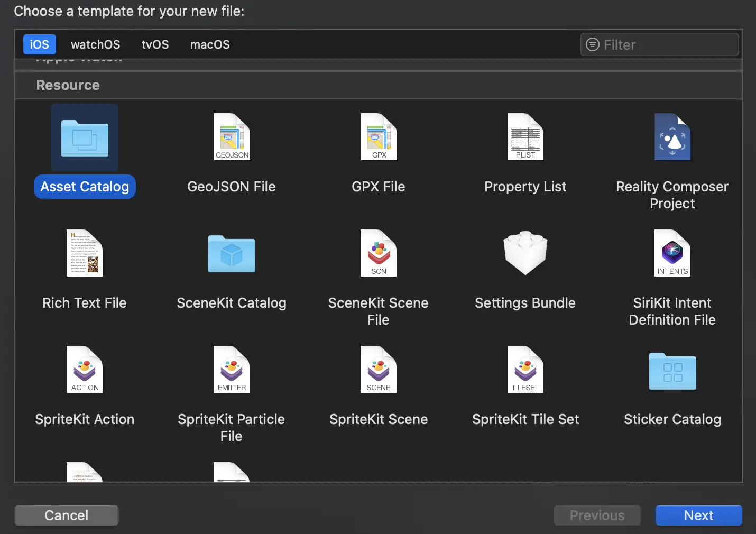Click the 'Reality Composer Project' label

(672, 195)
